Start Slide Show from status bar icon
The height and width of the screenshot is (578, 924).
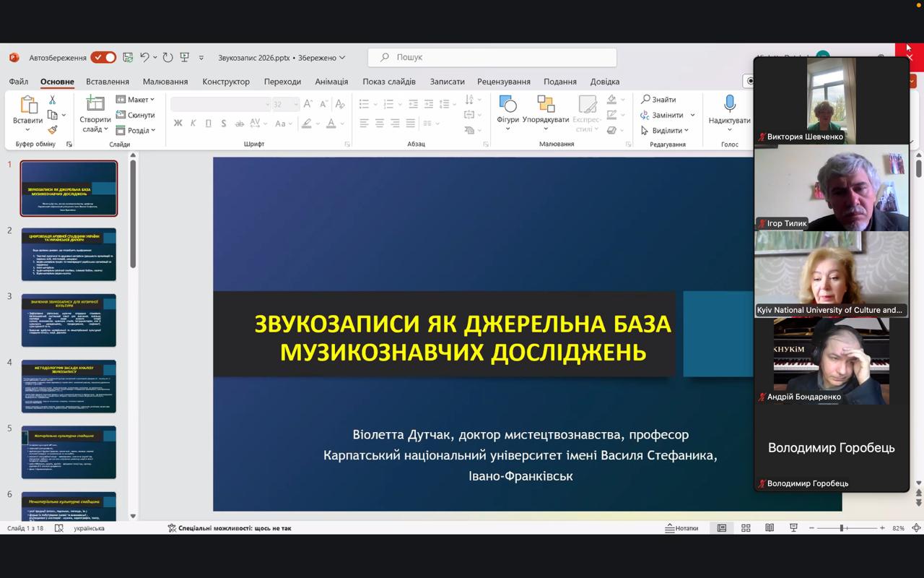[x=793, y=528]
